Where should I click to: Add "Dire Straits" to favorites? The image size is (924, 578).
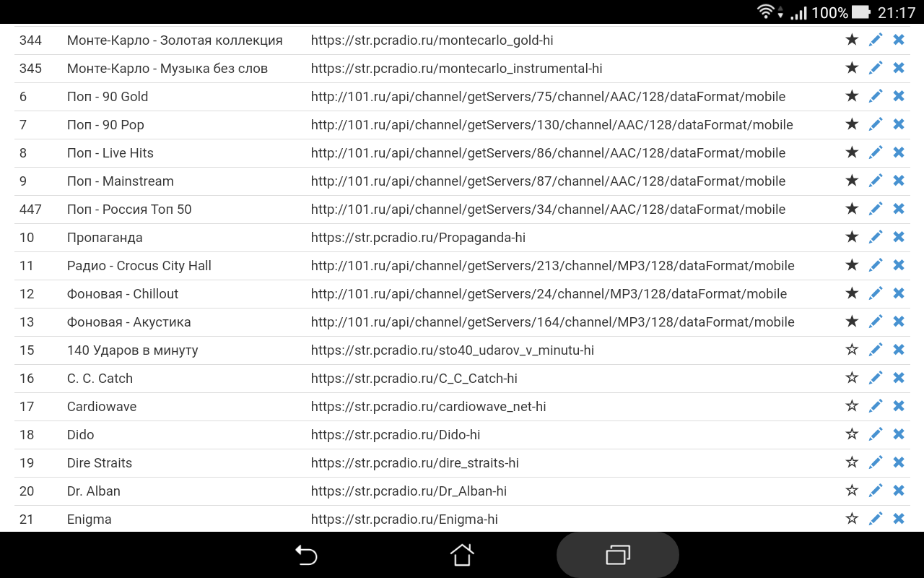point(852,462)
